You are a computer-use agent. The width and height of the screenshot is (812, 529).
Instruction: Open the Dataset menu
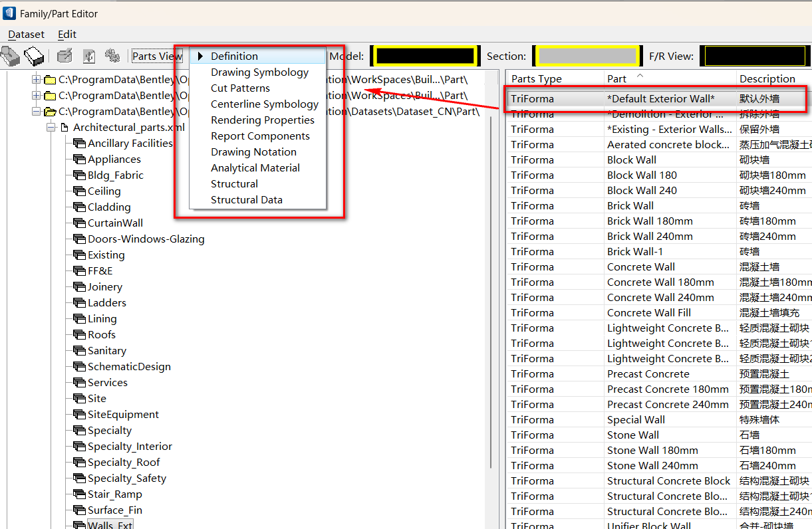click(27, 35)
